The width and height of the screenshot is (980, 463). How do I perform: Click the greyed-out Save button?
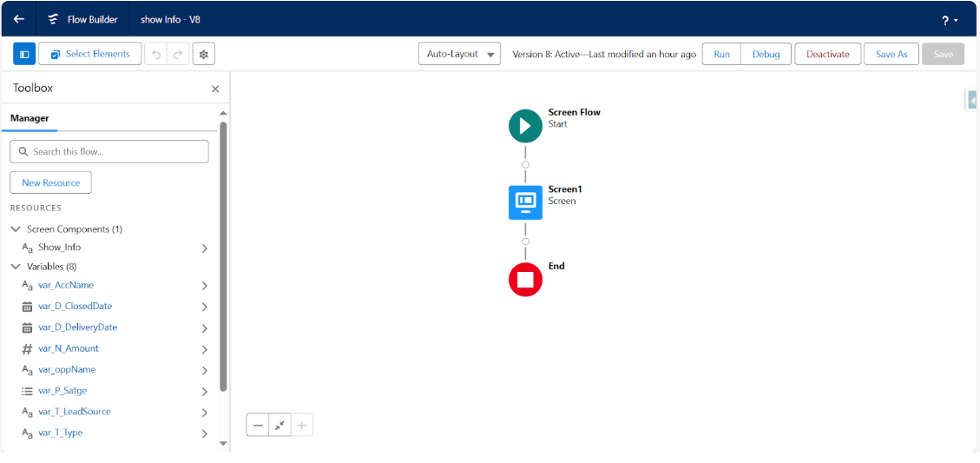point(944,55)
